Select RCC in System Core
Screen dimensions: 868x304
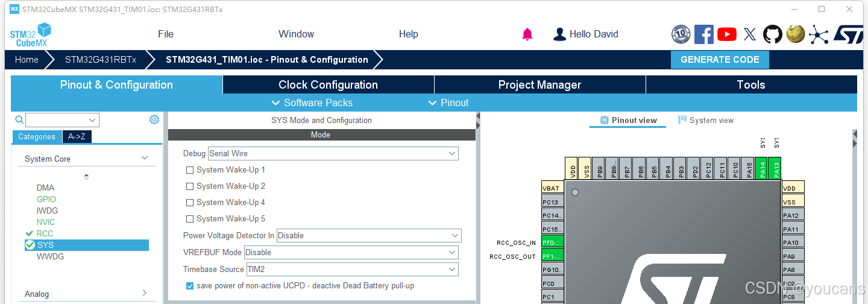[x=45, y=233]
